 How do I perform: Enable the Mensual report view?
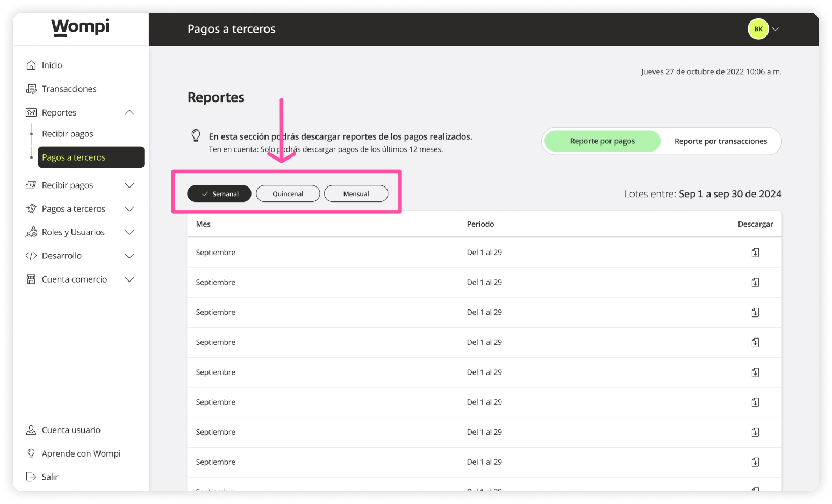[356, 193]
